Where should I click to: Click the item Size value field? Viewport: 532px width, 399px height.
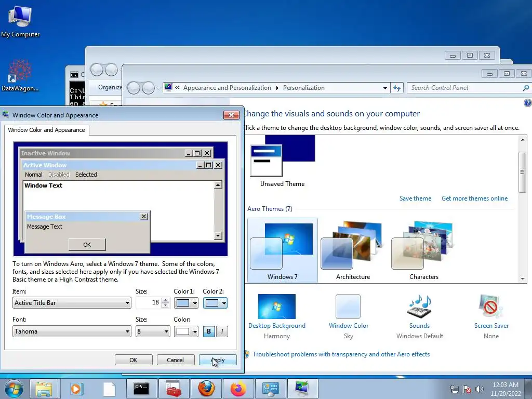coord(148,303)
